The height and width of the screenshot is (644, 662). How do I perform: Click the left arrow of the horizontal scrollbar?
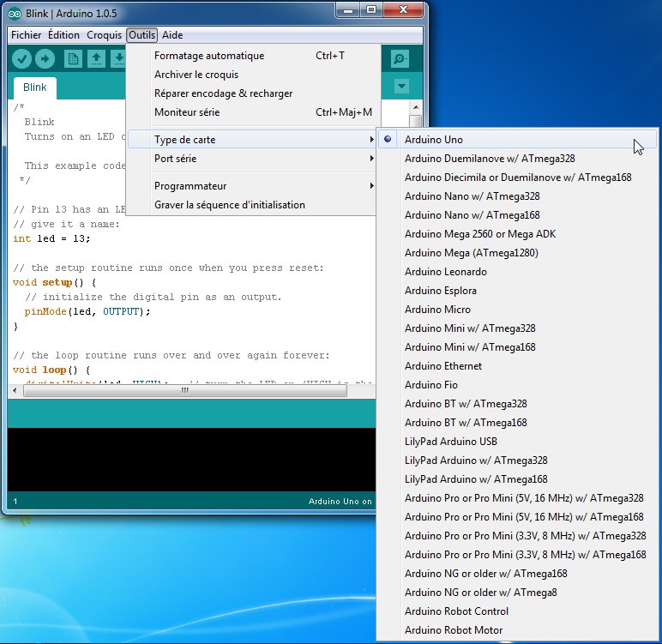tap(14, 390)
